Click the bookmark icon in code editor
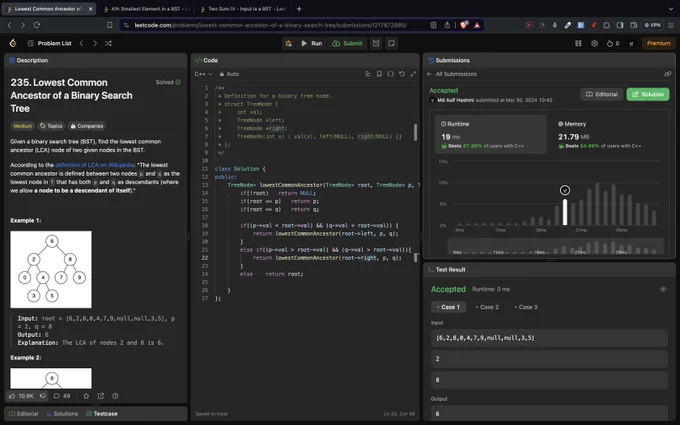Screen dimensions: 680x425 click(x=379, y=74)
